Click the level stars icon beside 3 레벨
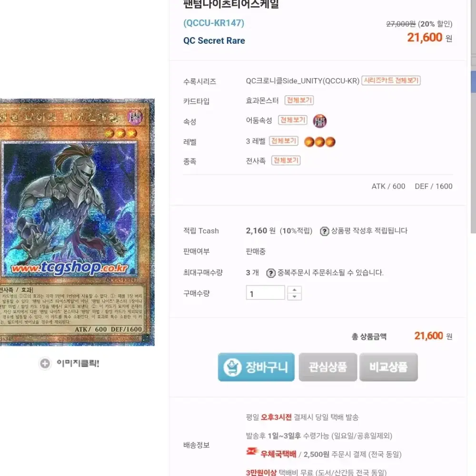 tap(320, 142)
